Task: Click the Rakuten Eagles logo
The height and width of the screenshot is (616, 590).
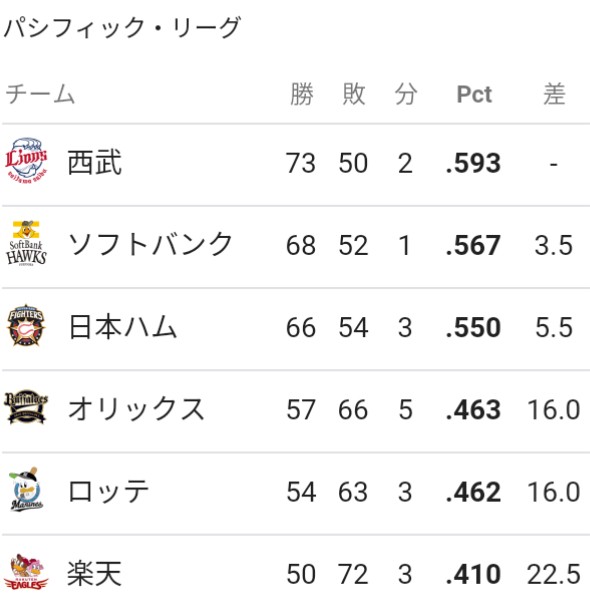Action: (x=26, y=572)
